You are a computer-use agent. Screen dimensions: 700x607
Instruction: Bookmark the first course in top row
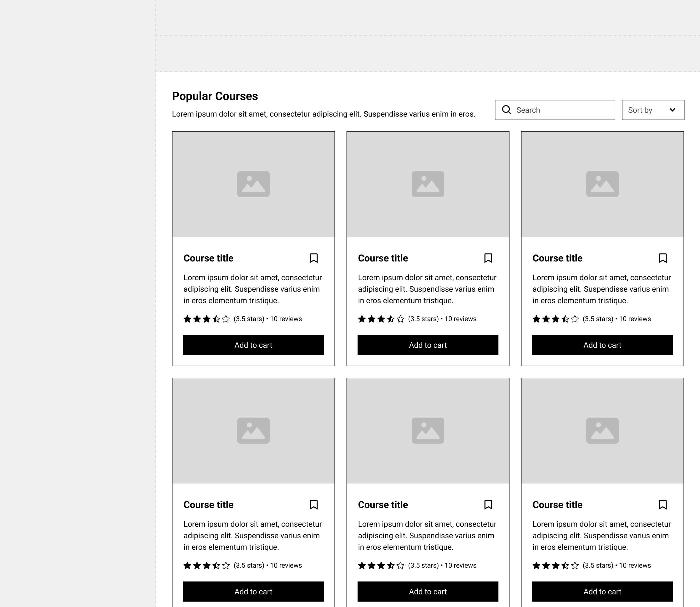coord(313,258)
